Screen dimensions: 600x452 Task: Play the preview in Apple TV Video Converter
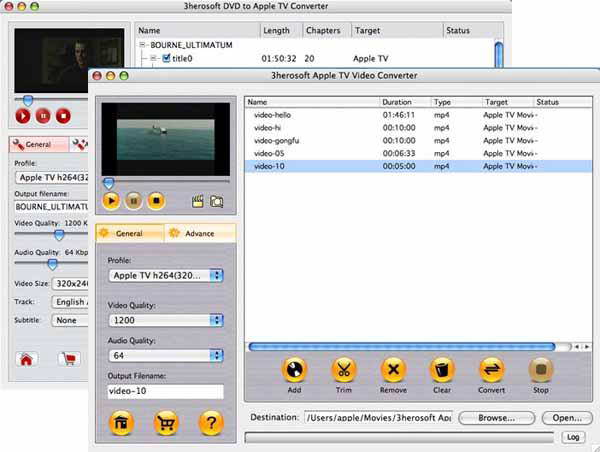(x=111, y=200)
